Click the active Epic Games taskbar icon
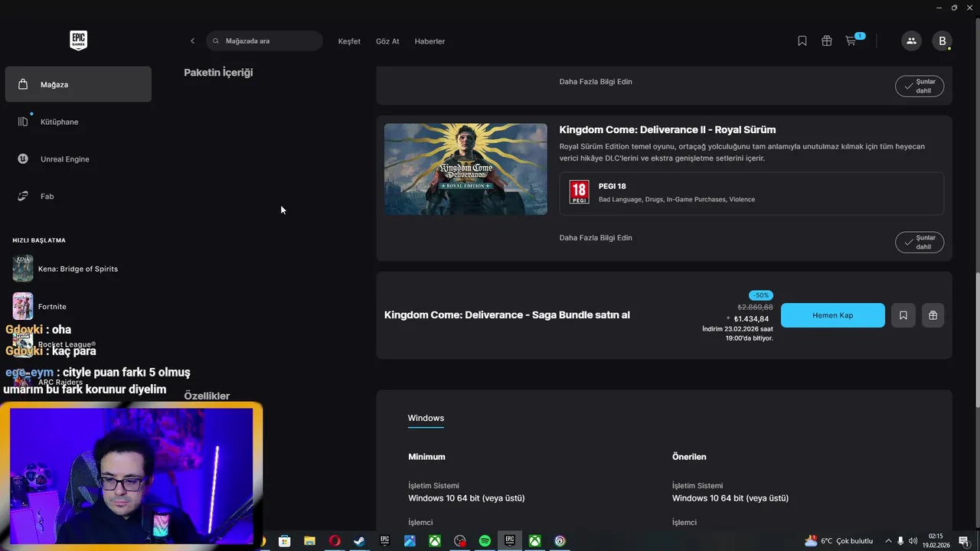The image size is (980, 551). 510,541
